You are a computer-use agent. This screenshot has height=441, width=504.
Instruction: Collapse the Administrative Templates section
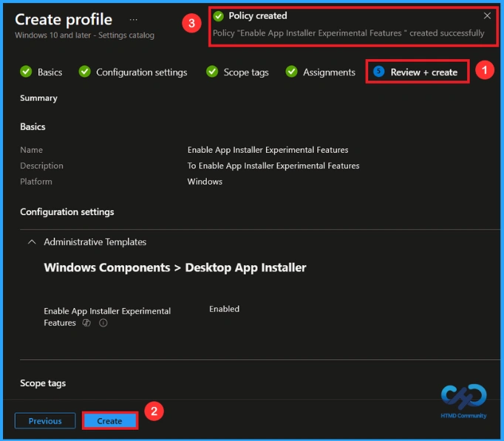[x=32, y=242]
